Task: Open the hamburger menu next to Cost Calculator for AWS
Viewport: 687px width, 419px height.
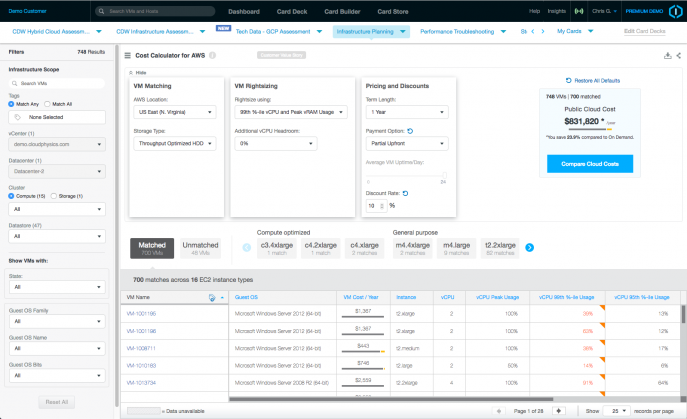Action: [x=127, y=55]
